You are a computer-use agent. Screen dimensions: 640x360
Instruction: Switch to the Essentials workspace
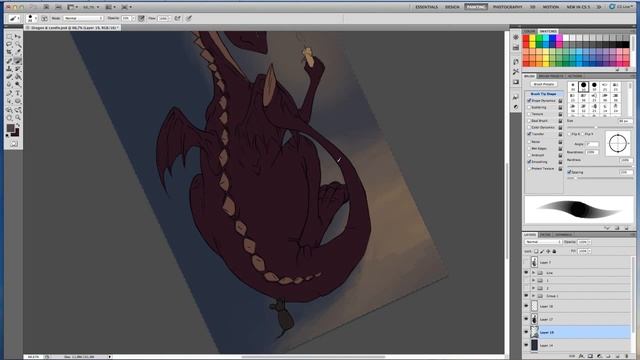(x=427, y=7)
